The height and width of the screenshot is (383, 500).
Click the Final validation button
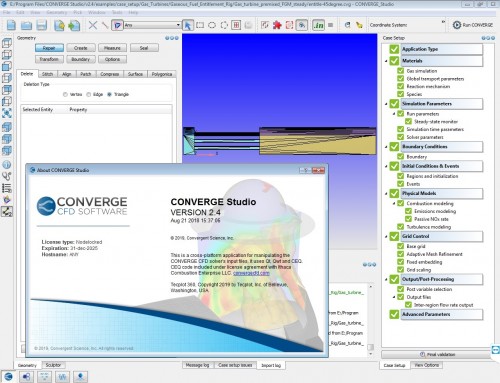click(437, 354)
